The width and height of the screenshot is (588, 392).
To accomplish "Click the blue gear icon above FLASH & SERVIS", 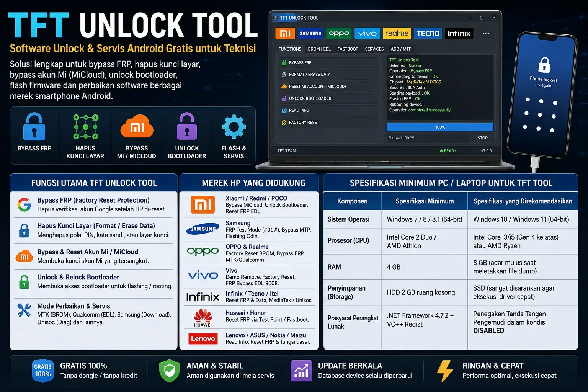I will pos(234,126).
